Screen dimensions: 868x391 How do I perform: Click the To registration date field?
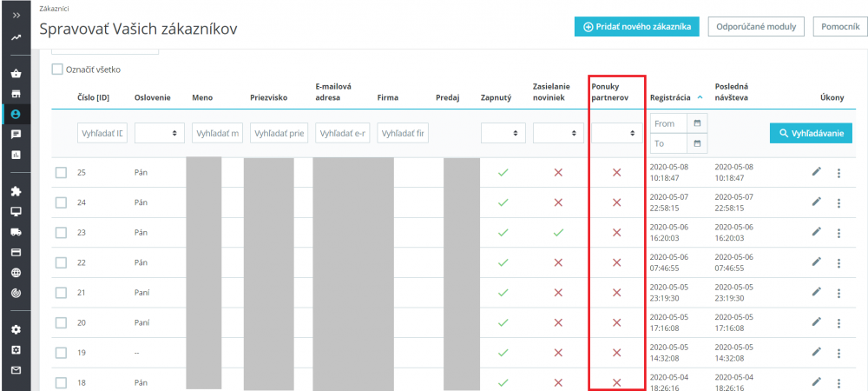[668, 143]
